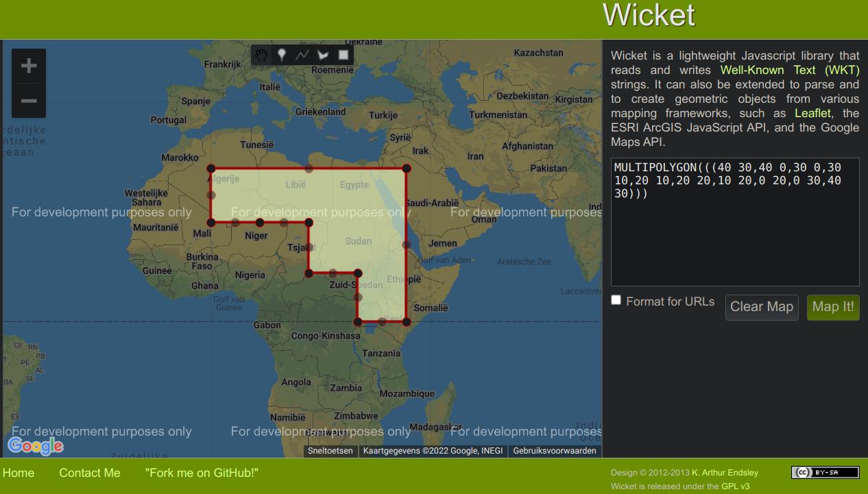The height and width of the screenshot is (494, 868).
Task: Select the polygon drawing tool
Action: pyautogui.click(x=323, y=55)
